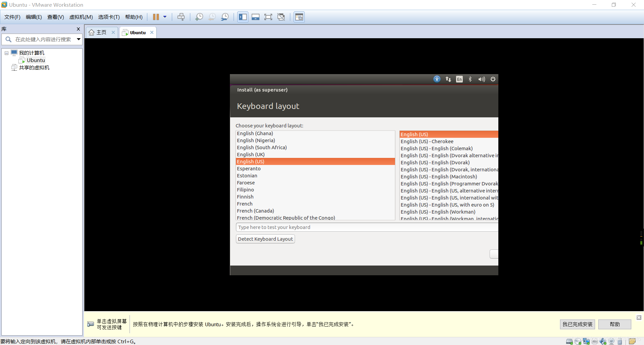
Task: Open the 选项卡(T) menu
Action: [109, 17]
